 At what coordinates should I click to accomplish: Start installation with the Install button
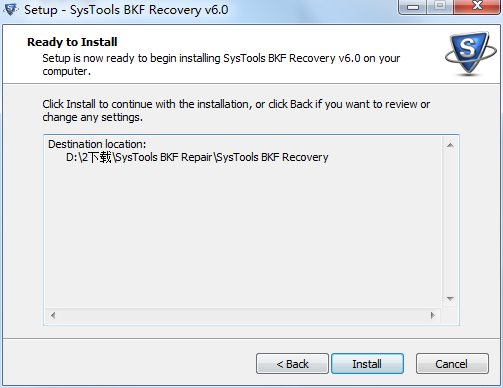pyautogui.click(x=367, y=364)
